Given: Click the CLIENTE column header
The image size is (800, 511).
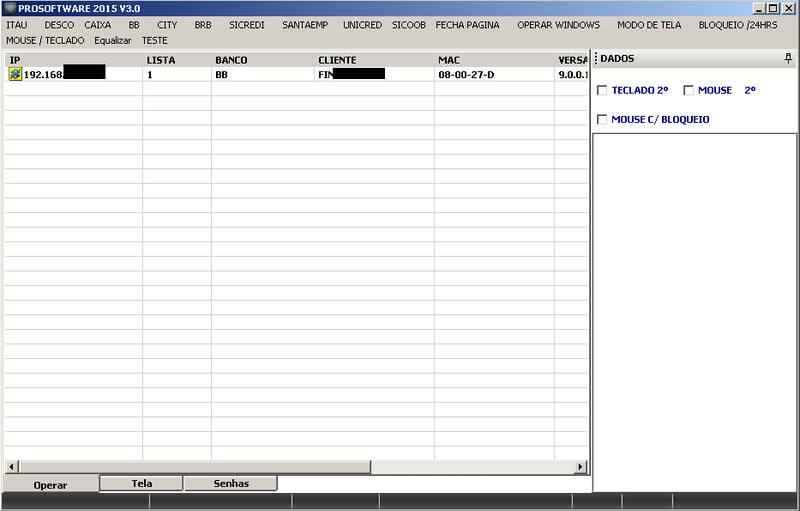Looking at the screenshot, I should click(x=337, y=60).
